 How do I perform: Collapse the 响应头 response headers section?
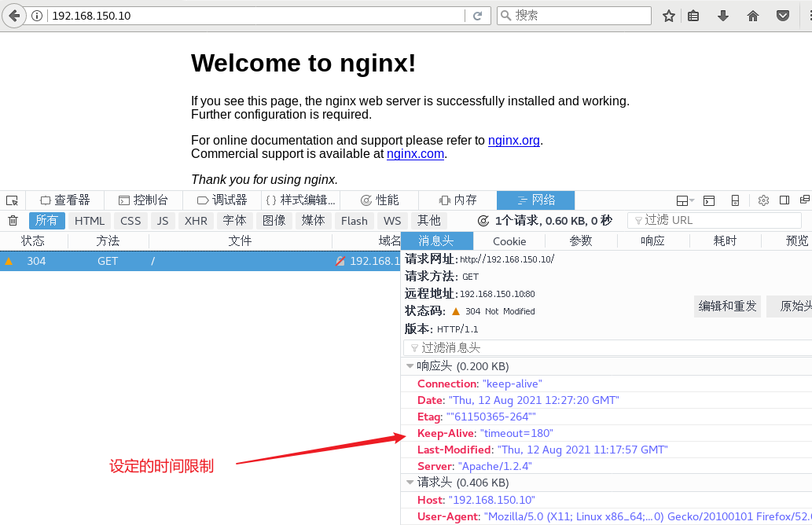410,366
